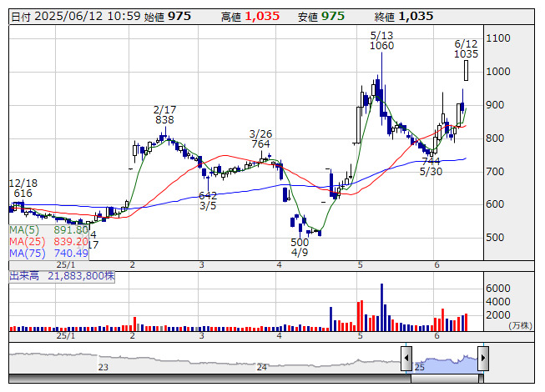Click the tallest blue volume bar in May
Image resolution: width=545 pixels, height=392 pixels.
tap(381, 307)
